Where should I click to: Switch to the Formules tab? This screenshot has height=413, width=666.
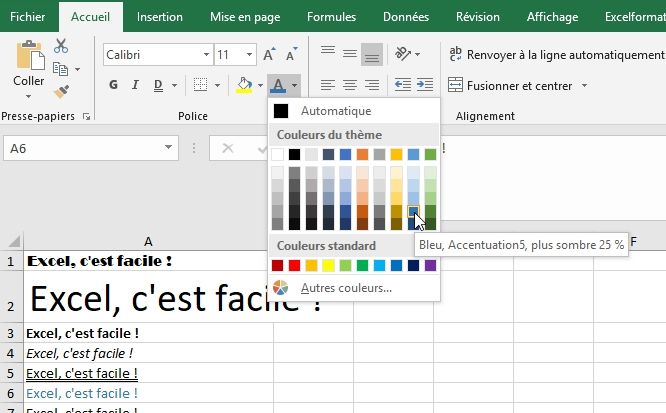click(331, 17)
